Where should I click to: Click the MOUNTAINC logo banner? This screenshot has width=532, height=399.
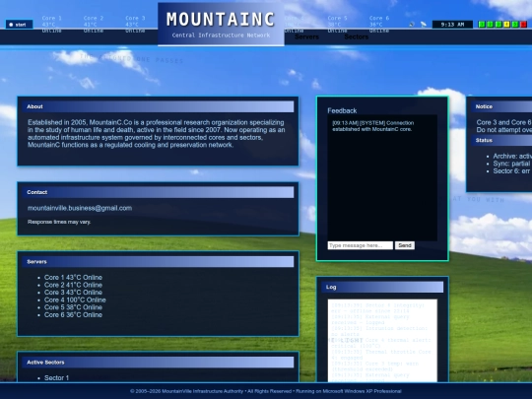pyautogui.click(x=221, y=24)
